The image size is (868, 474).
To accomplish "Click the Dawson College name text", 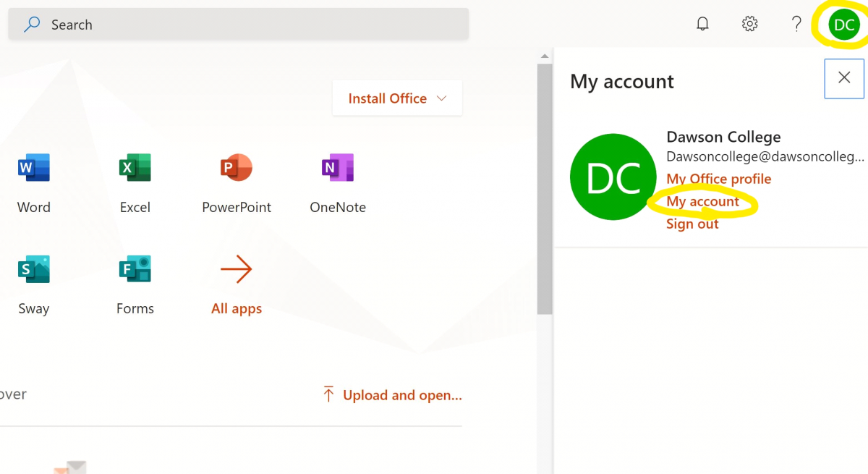I will (x=723, y=137).
